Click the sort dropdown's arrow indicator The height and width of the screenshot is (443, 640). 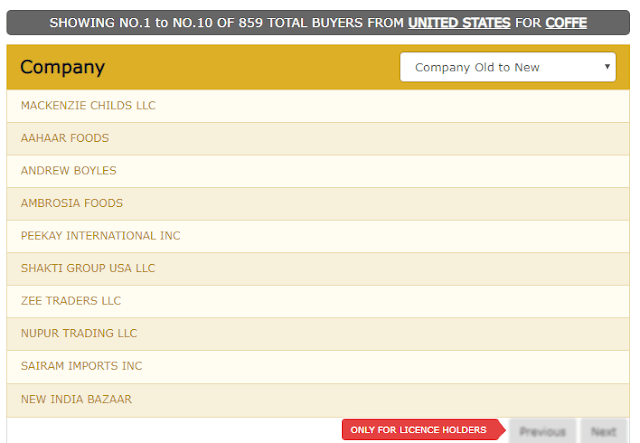pyautogui.click(x=608, y=67)
